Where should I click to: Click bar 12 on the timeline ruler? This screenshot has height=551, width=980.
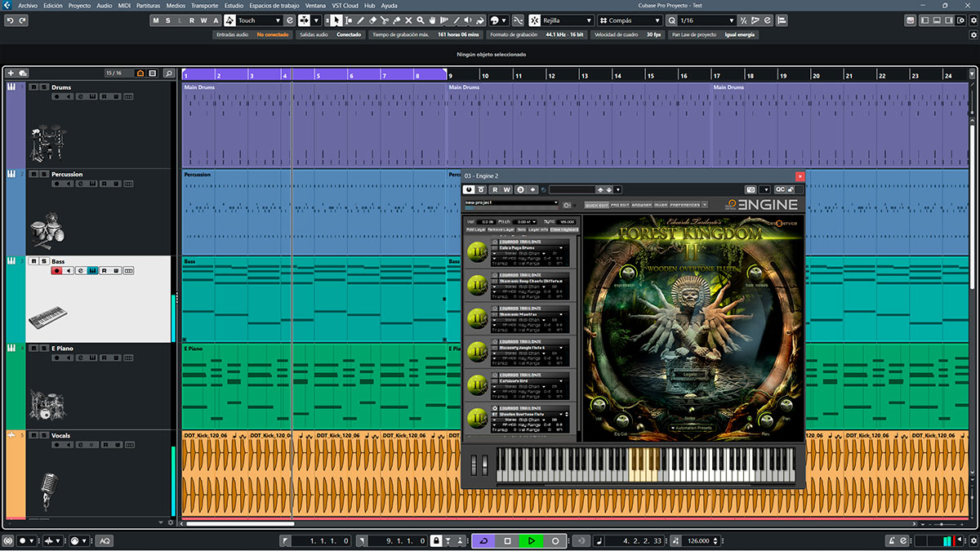point(551,75)
